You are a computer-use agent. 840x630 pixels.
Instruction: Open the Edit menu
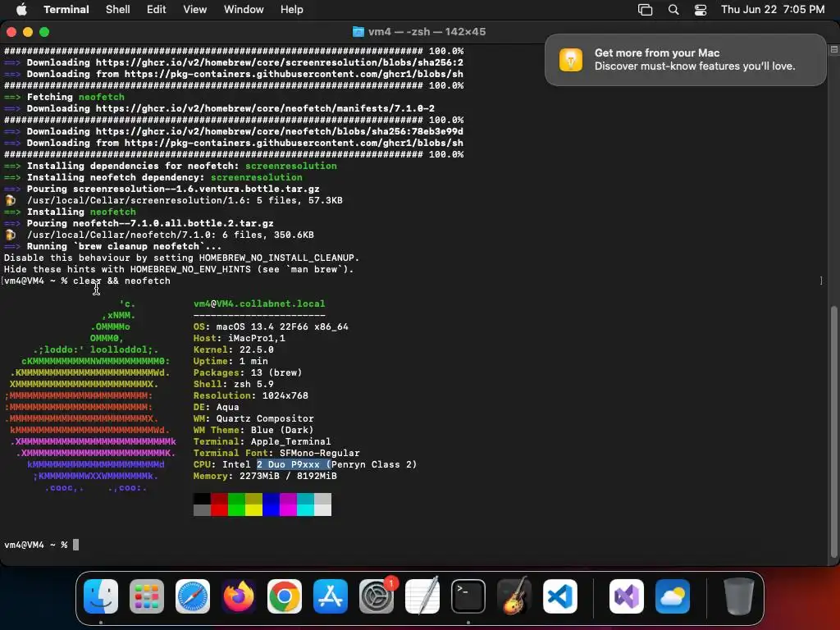pos(157,9)
